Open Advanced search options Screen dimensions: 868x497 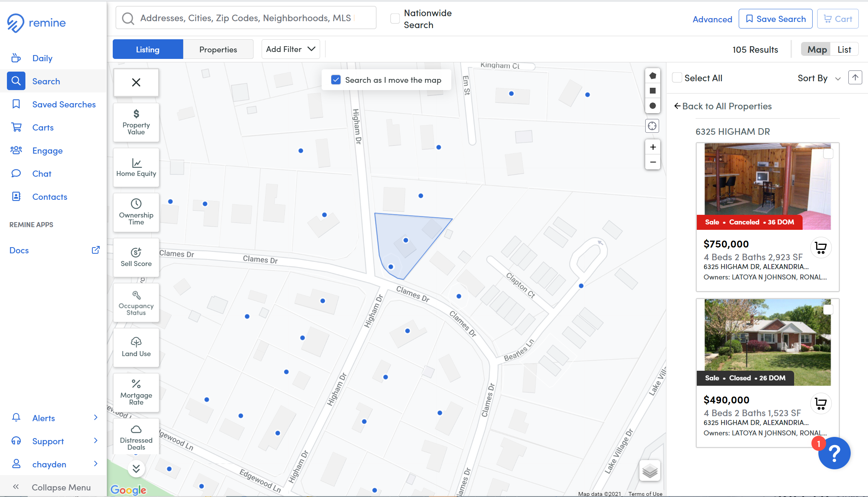[712, 19]
